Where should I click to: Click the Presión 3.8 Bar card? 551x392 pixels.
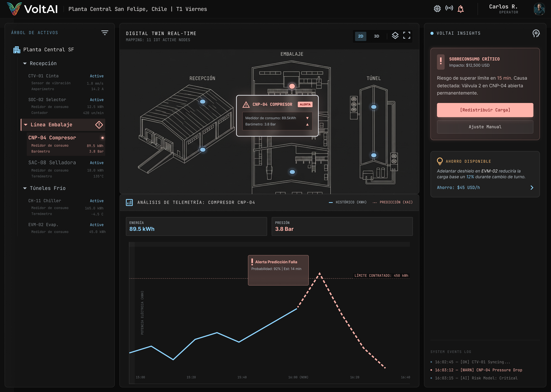point(342,226)
